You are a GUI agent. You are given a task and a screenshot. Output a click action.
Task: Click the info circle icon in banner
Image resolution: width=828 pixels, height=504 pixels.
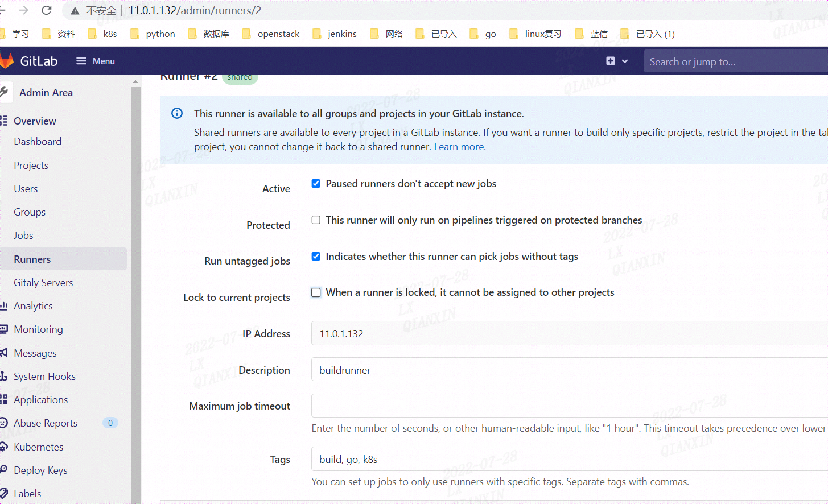tap(177, 113)
